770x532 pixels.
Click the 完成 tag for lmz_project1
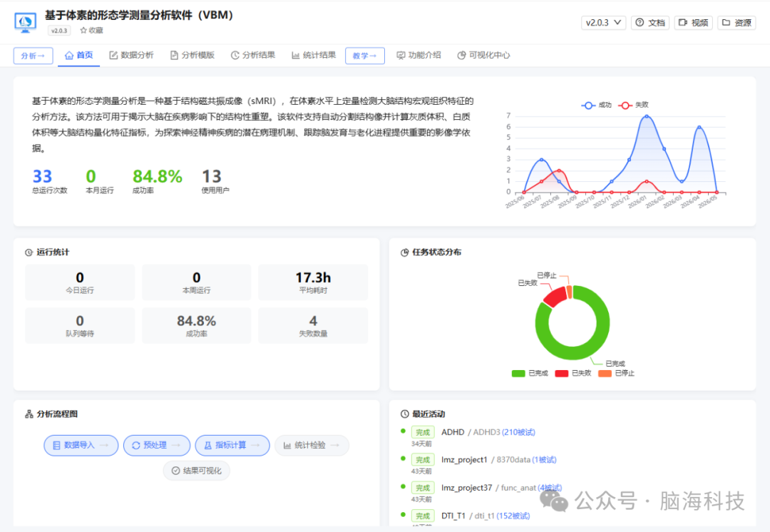(x=423, y=460)
